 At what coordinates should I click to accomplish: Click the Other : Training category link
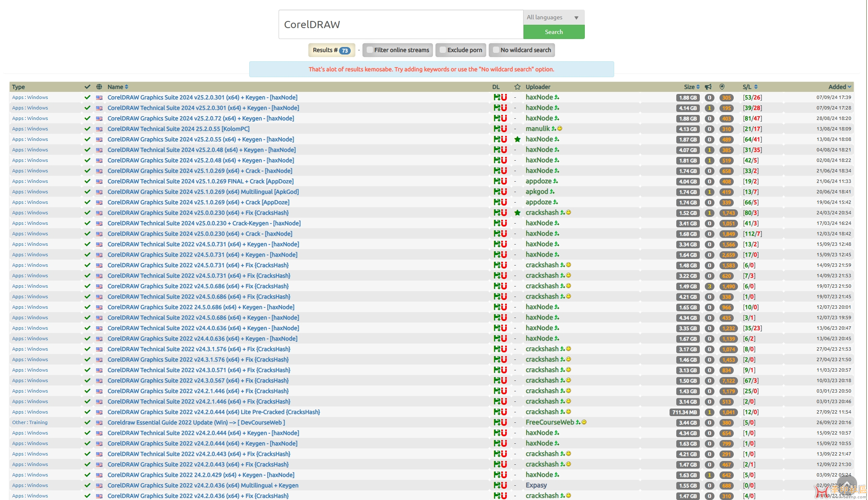pyautogui.click(x=30, y=422)
